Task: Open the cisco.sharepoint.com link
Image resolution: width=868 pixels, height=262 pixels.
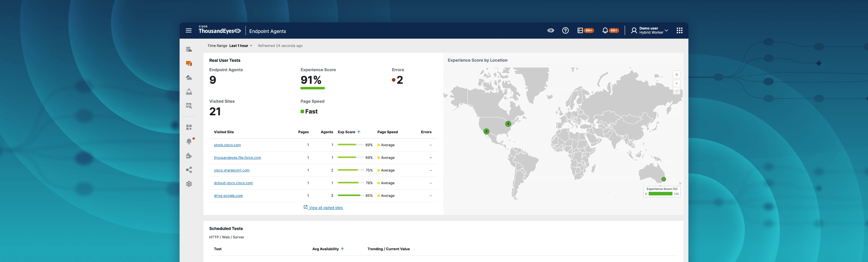Action: [x=232, y=171]
